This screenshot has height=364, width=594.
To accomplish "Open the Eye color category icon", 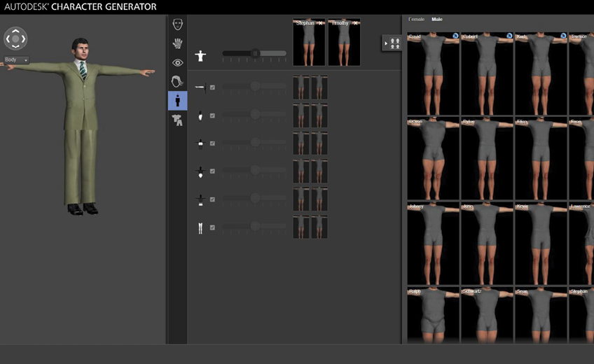I will [177, 63].
